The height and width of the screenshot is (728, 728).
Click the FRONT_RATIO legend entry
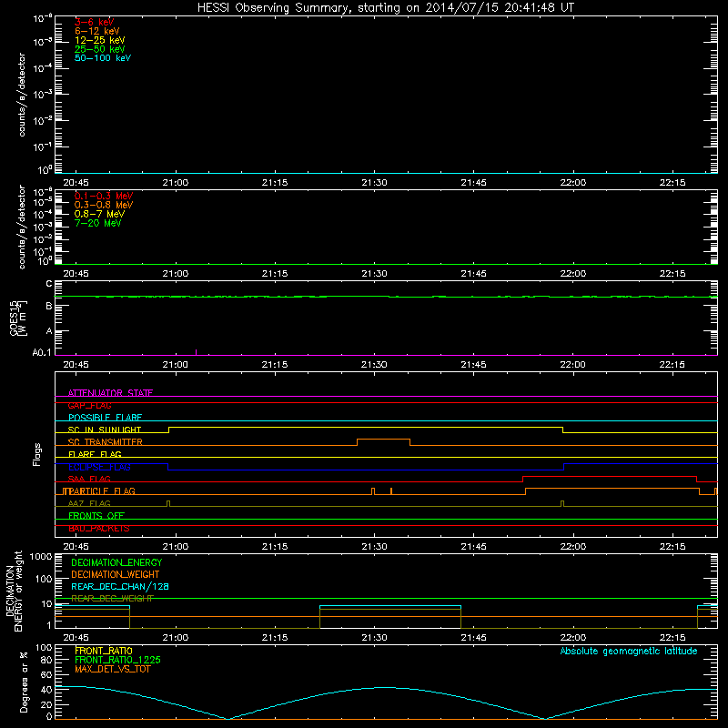pyautogui.click(x=104, y=651)
